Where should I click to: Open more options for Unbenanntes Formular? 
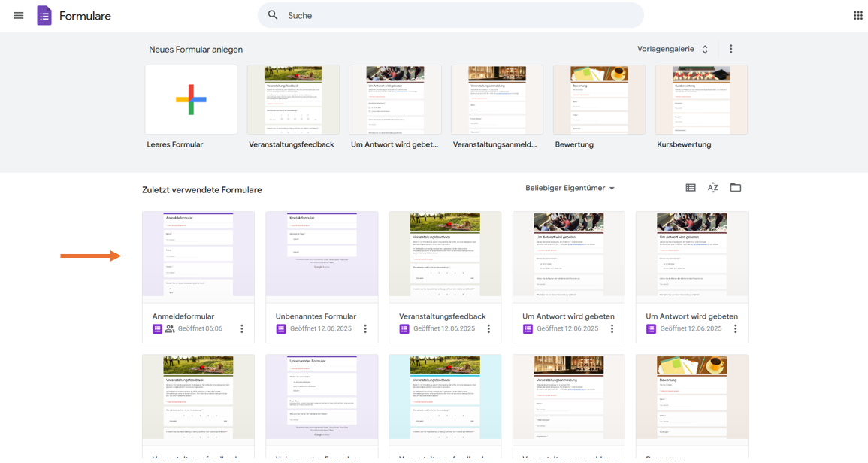[x=365, y=329]
